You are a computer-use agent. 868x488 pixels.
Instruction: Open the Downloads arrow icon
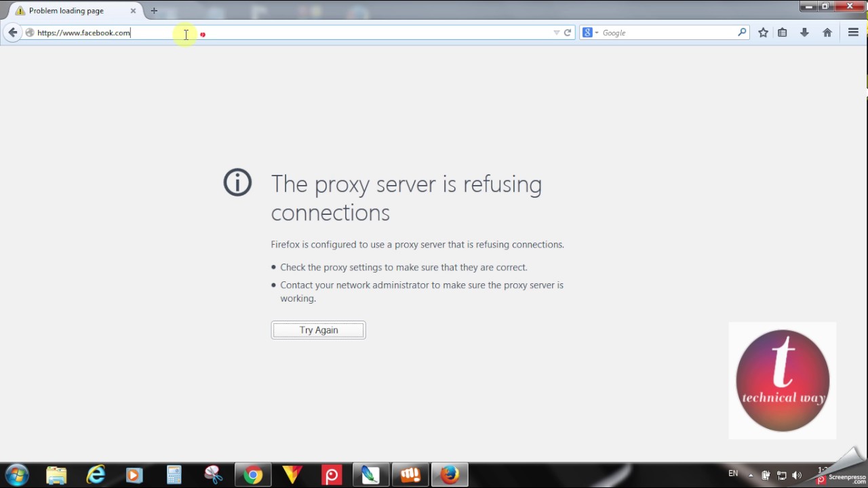point(804,33)
